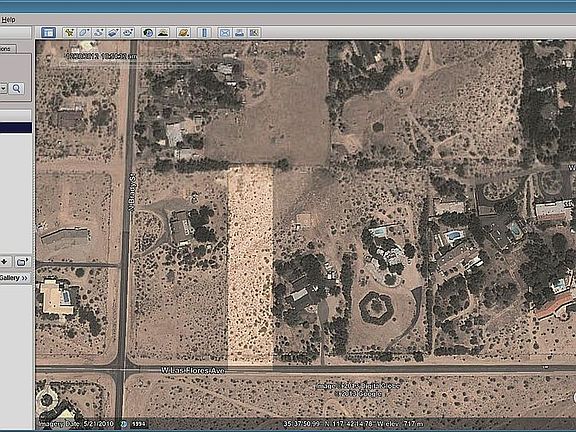Open the Ruler measuring tool
Image resolution: width=576 pixels, height=432 pixels.
pos(204,33)
